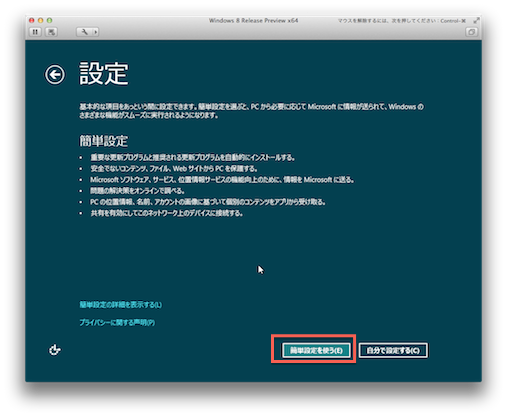Zoom the VM window with the green button
This screenshot has height=417, width=507.
(x=49, y=20)
